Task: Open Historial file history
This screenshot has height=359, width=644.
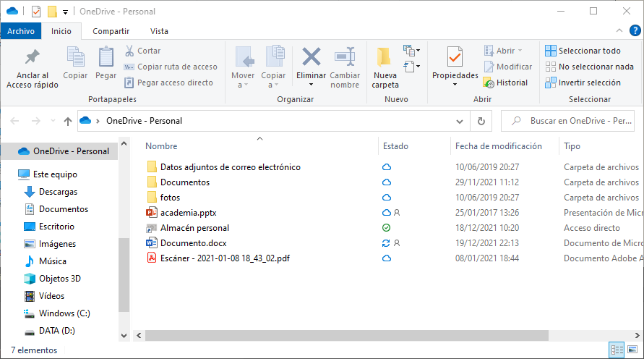Action: tap(506, 83)
